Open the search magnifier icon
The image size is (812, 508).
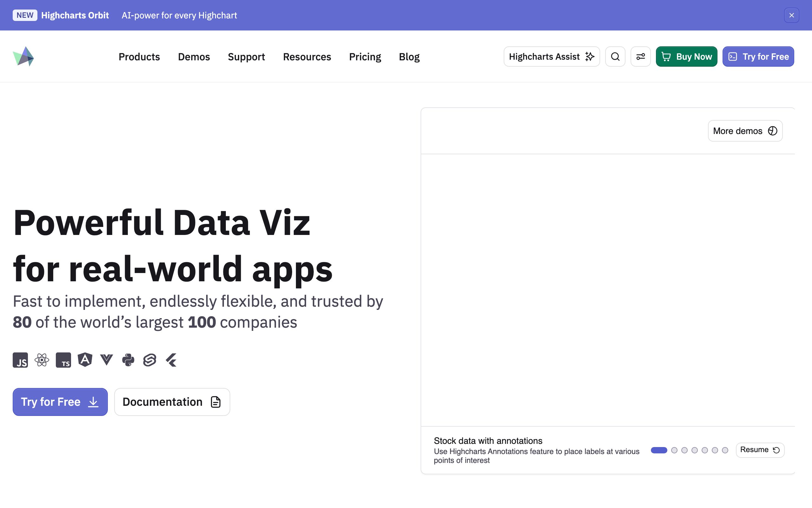615,57
